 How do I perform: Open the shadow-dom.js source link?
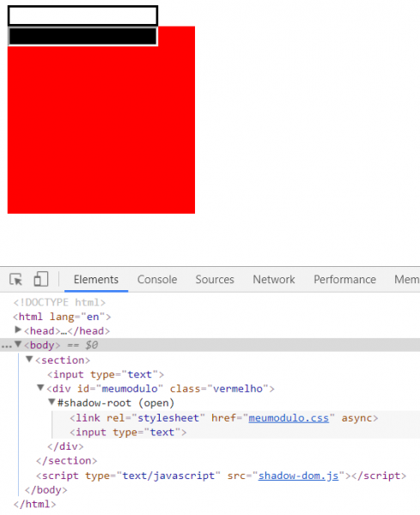(x=298, y=476)
